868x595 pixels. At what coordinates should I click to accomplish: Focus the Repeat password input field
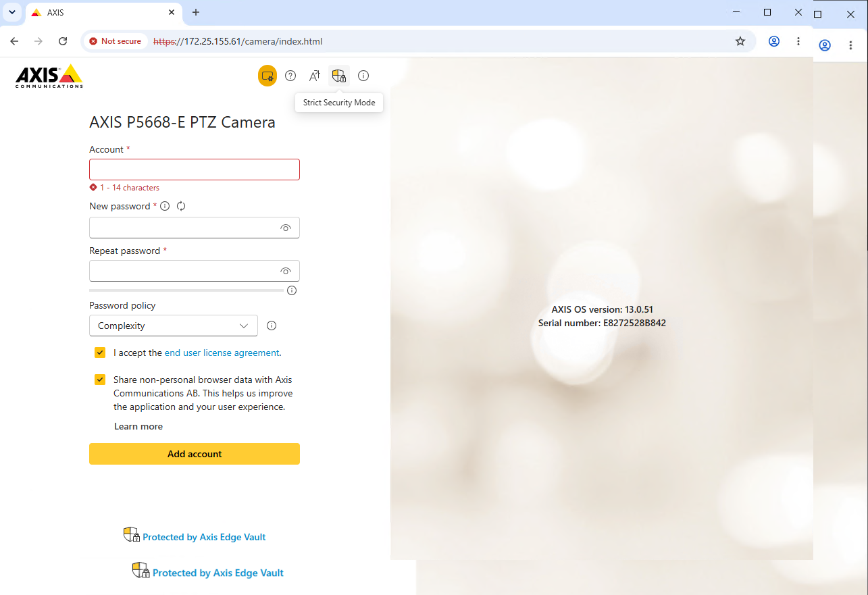pos(195,271)
